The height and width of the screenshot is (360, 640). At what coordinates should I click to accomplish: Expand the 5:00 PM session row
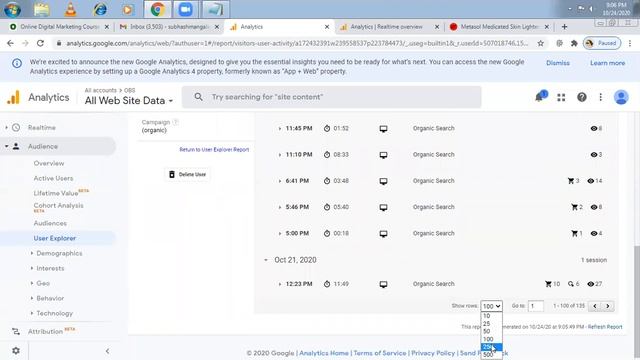(x=280, y=234)
